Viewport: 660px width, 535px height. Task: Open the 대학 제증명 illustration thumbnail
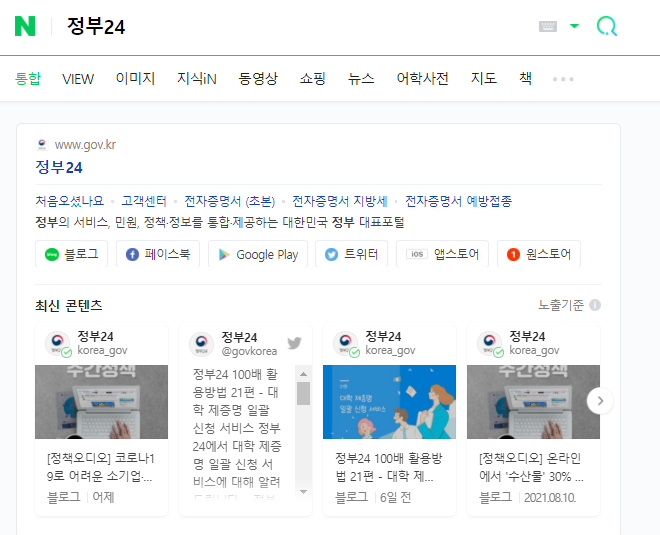click(x=389, y=402)
